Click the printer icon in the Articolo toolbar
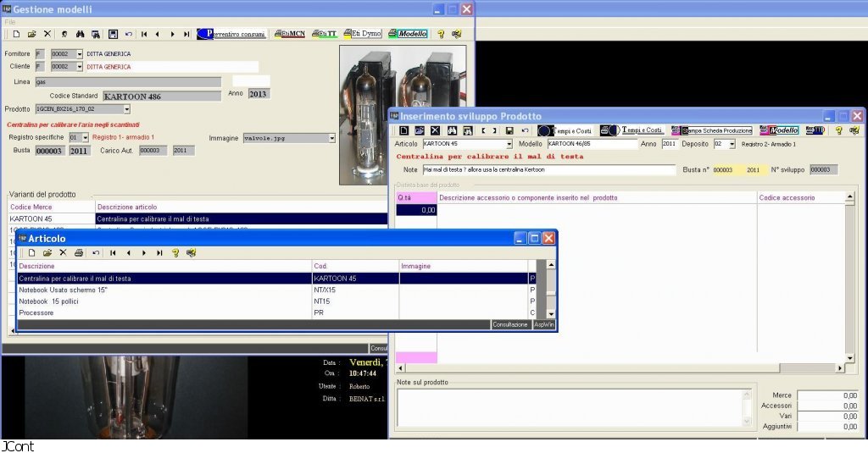Image resolution: width=868 pixels, height=453 pixels. pos(79,252)
